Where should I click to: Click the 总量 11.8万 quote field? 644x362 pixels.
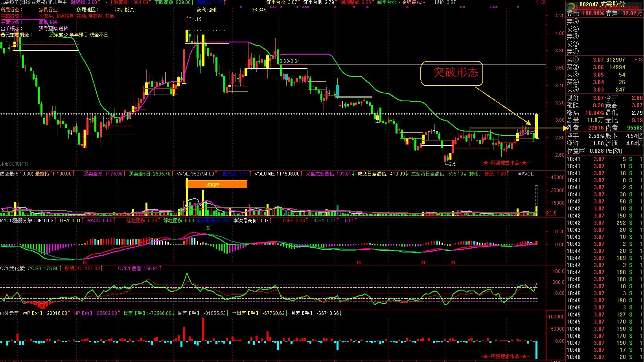(x=585, y=120)
